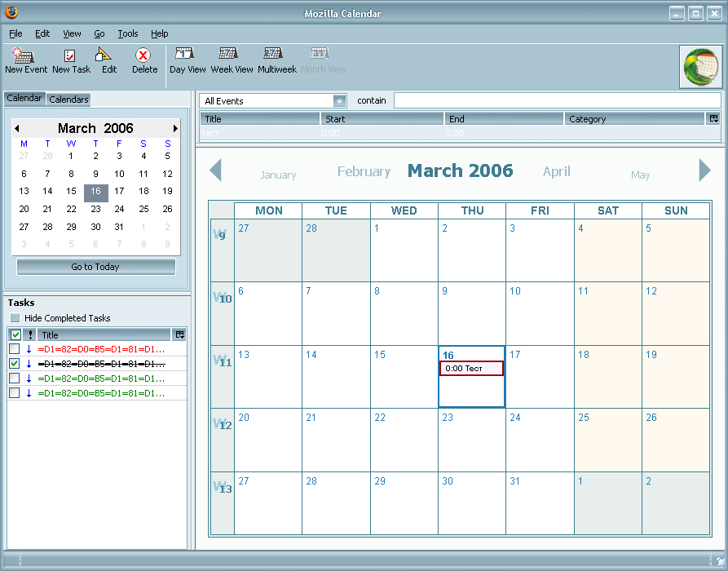Jump to May in the month header
Image resolution: width=728 pixels, height=571 pixels.
640,175
